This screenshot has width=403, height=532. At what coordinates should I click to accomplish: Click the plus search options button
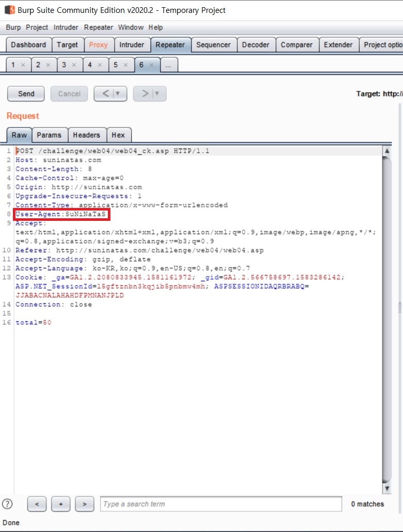(61, 504)
